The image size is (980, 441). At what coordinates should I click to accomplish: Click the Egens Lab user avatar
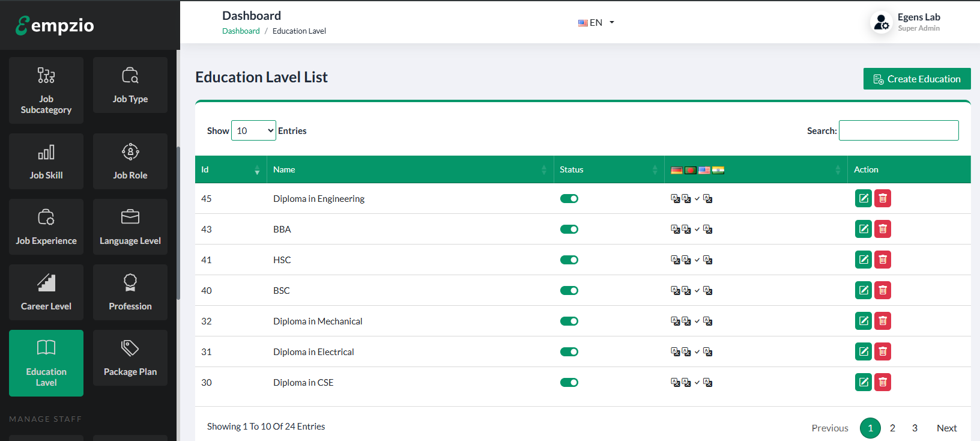click(881, 23)
